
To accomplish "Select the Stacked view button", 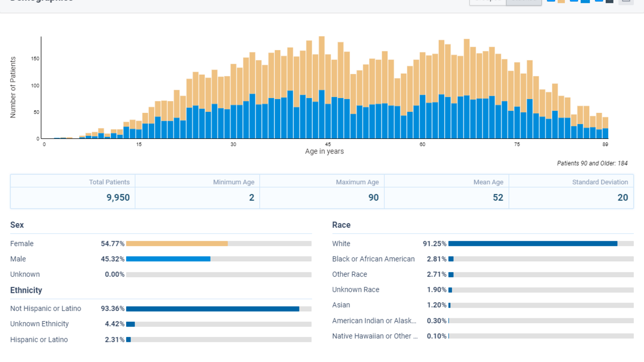I will point(523,1).
